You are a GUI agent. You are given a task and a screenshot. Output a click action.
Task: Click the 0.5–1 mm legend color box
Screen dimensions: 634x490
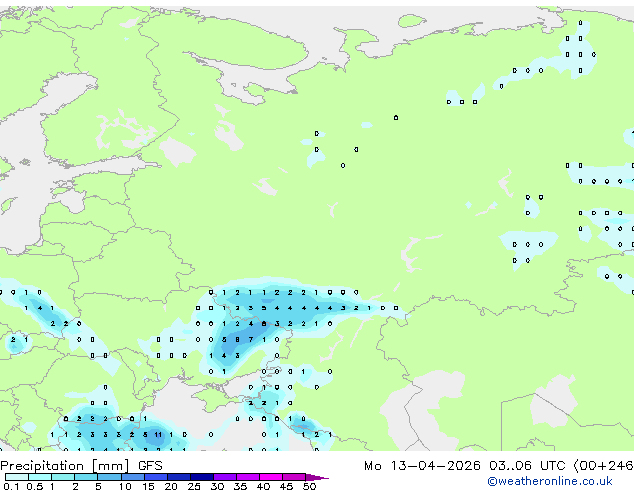point(40,477)
